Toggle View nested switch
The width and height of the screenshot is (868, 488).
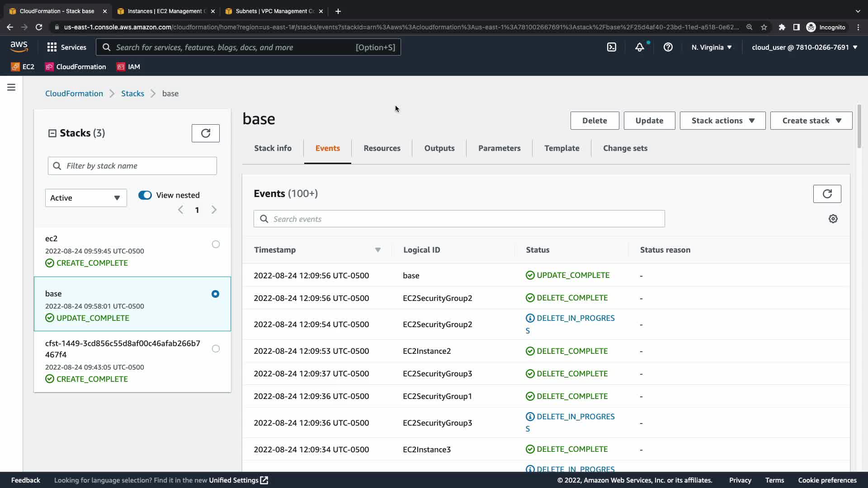pos(145,195)
